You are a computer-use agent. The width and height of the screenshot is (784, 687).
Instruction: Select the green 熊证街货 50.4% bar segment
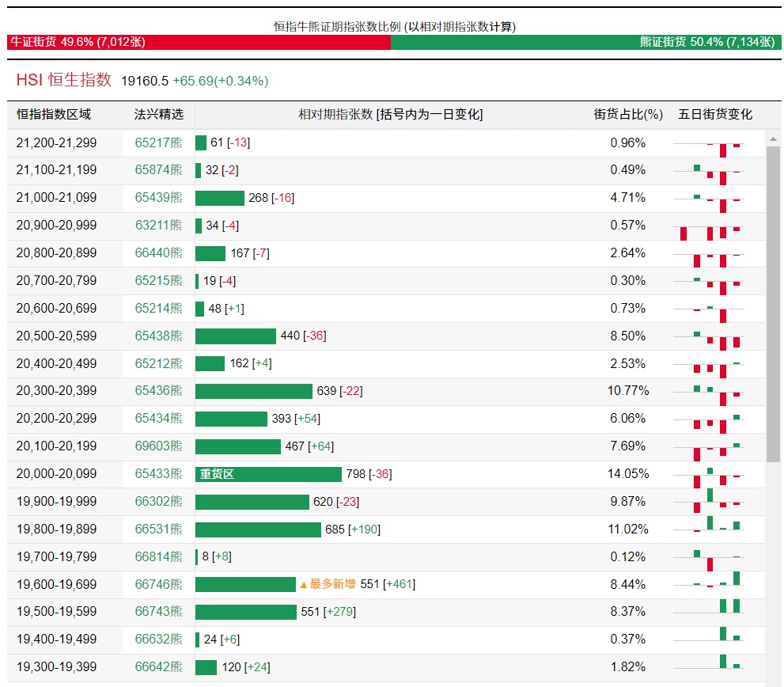pos(585,42)
